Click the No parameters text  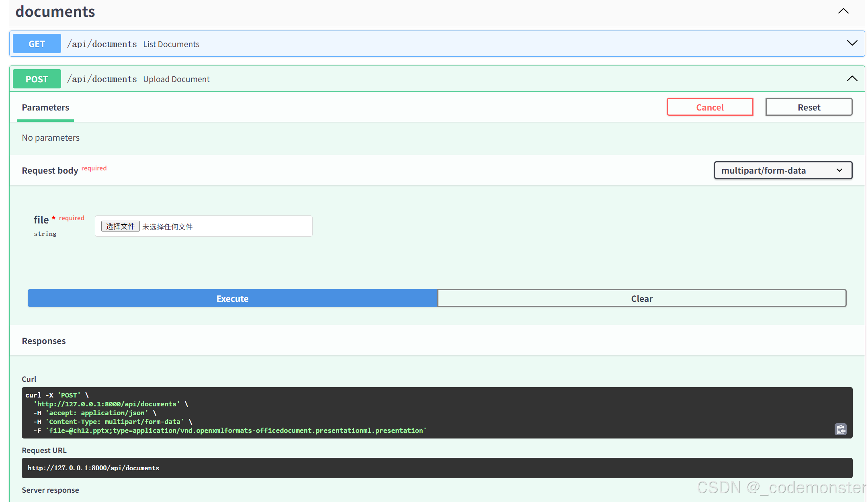[x=51, y=137]
